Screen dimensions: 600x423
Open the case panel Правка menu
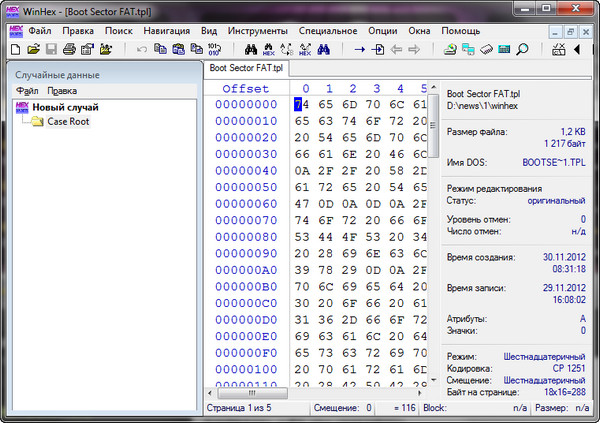point(62,91)
